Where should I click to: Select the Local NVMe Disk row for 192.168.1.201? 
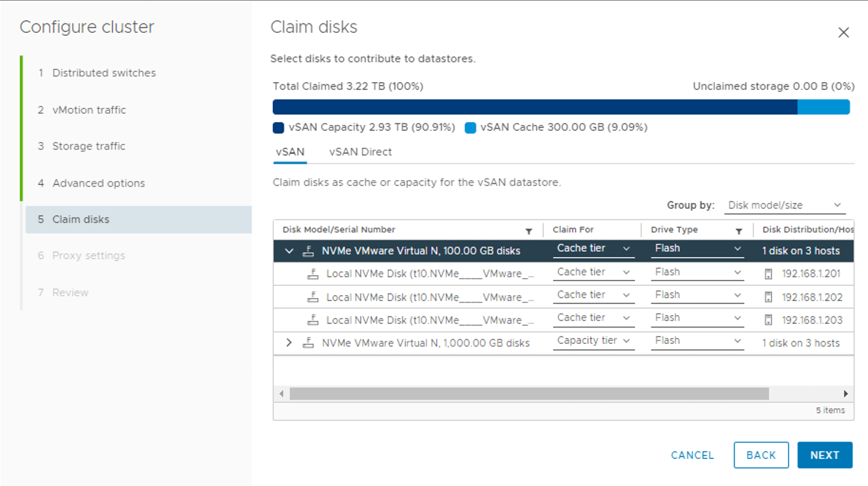[x=564, y=274]
